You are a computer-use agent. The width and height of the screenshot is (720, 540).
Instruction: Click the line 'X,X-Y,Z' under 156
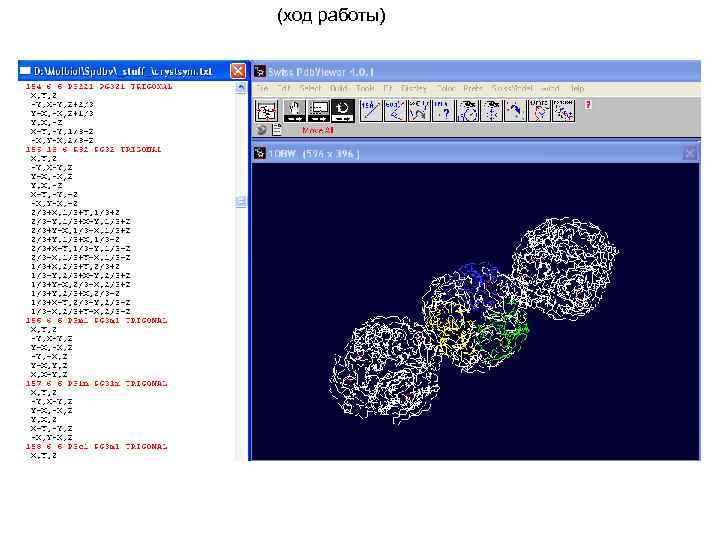pos(49,375)
